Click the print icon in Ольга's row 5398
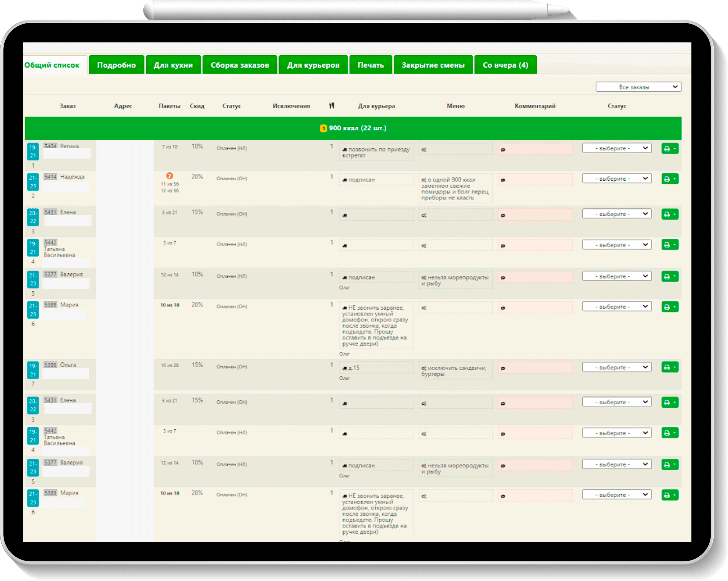Screen dimensions: 728x581 (x=667, y=367)
